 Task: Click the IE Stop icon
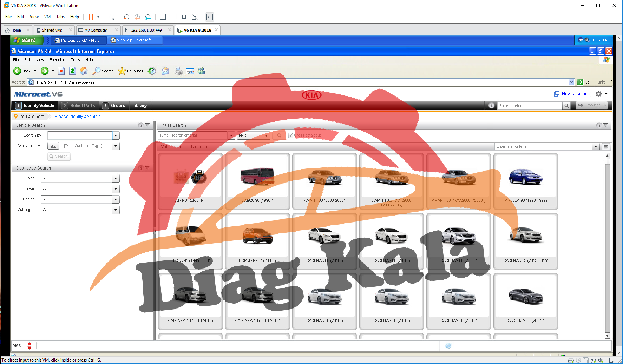61,71
